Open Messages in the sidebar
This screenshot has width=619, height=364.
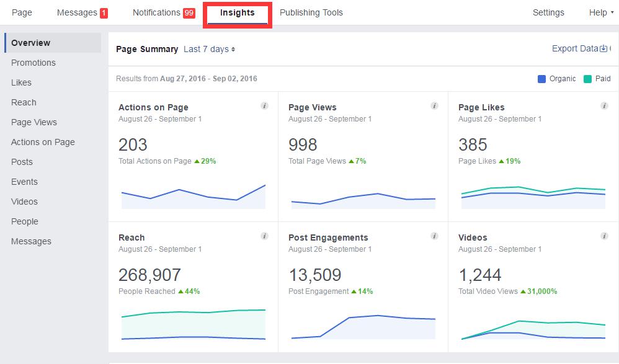pos(31,241)
